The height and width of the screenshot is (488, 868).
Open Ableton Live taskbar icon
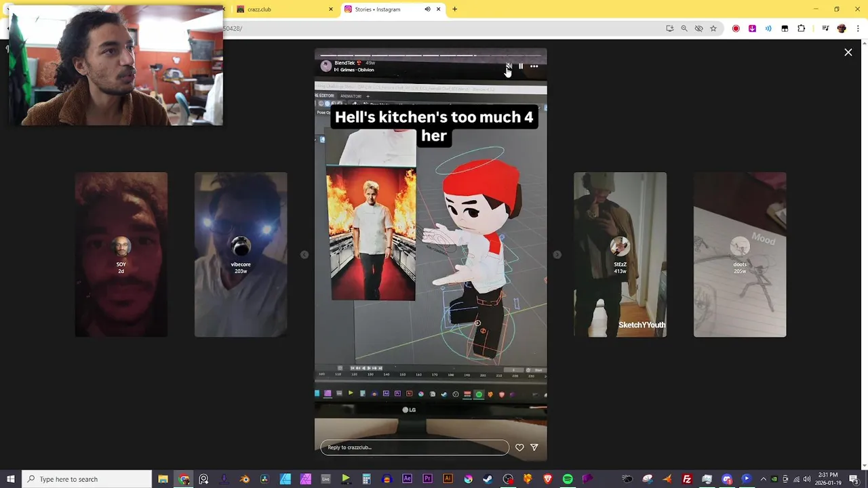(x=325, y=479)
